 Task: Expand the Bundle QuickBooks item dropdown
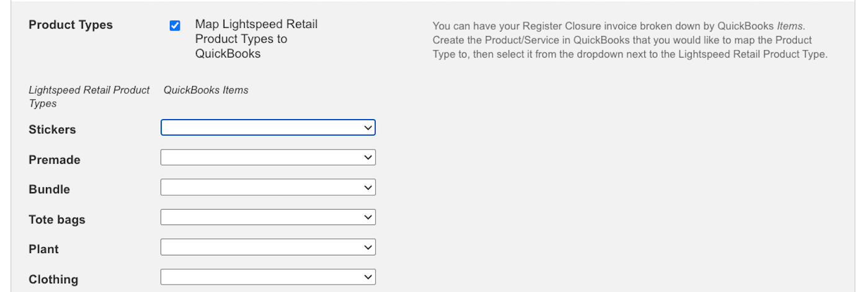pos(268,187)
